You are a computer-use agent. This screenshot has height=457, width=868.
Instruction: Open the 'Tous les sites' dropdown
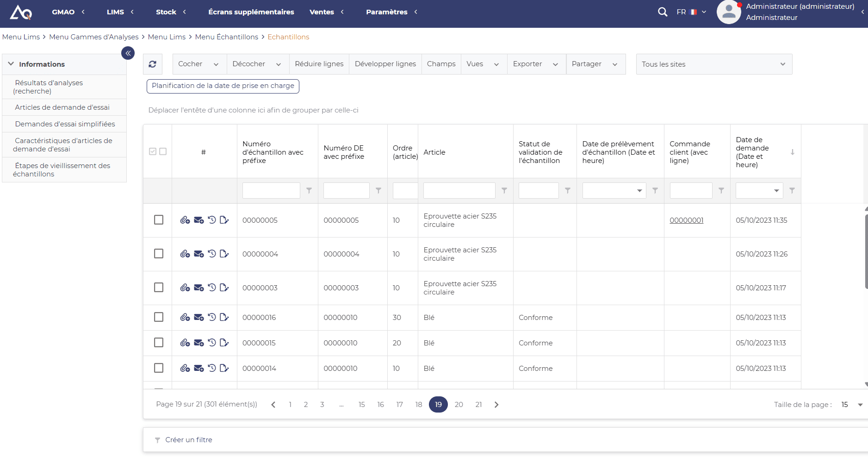[x=714, y=64]
